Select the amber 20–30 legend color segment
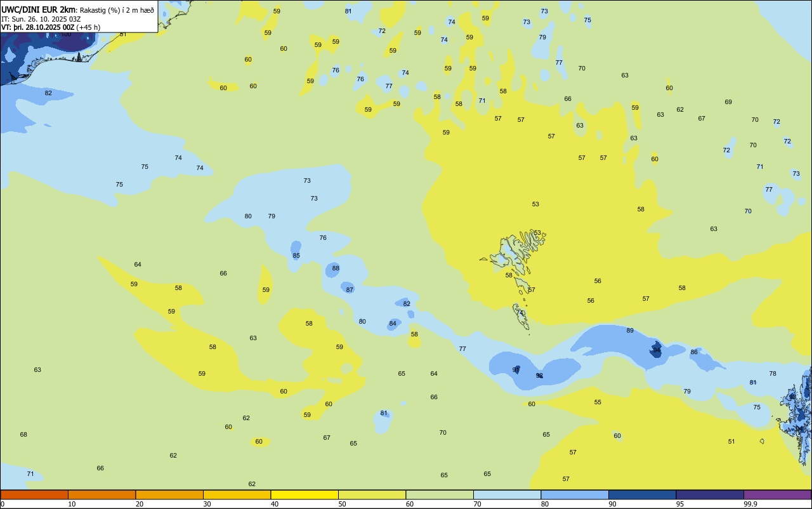812x509 pixels. point(169,494)
